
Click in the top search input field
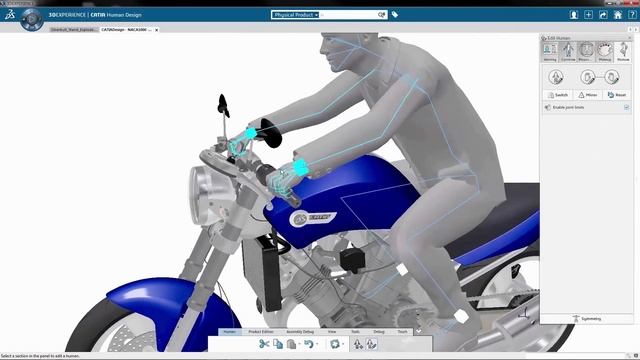click(348, 15)
